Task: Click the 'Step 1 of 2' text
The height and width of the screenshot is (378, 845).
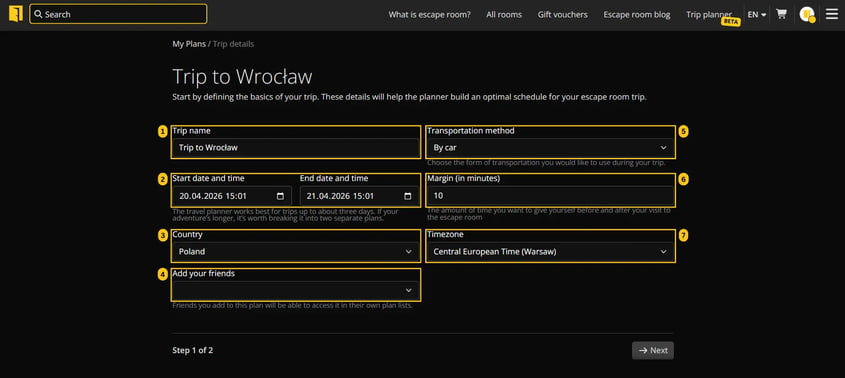Action: [192, 350]
